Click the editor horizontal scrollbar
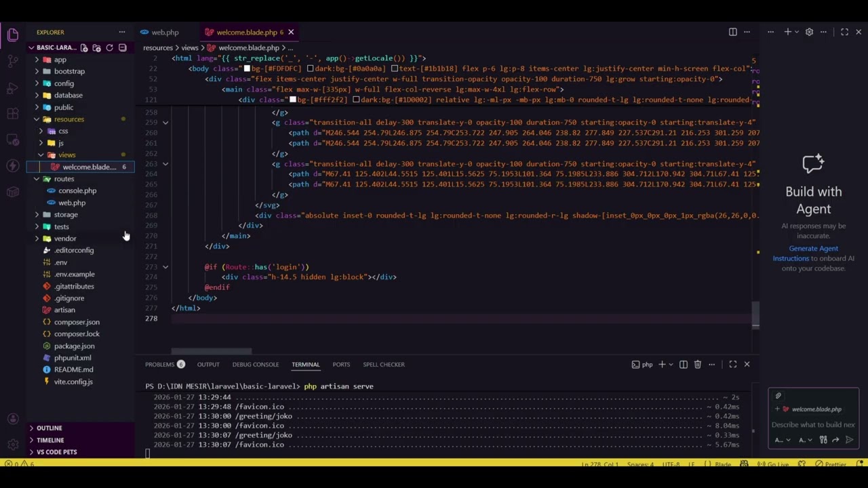This screenshot has width=868, height=488. [211, 351]
